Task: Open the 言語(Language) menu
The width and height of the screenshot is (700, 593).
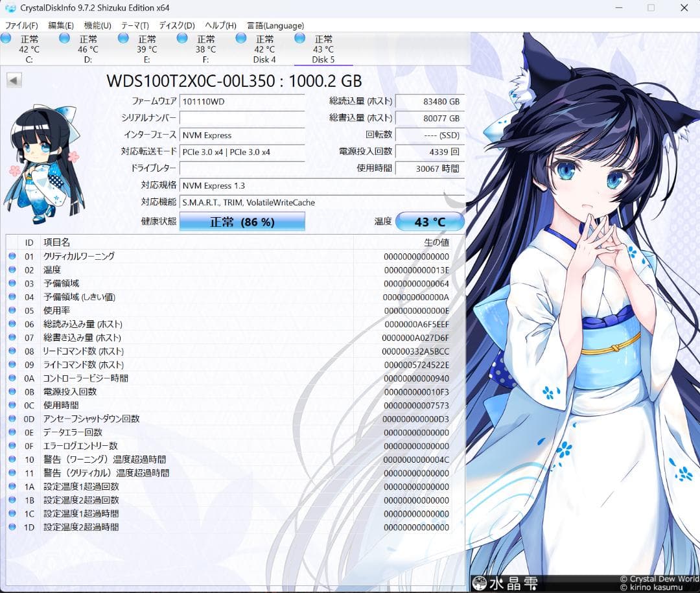Action: pyautogui.click(x=275, y=25)
